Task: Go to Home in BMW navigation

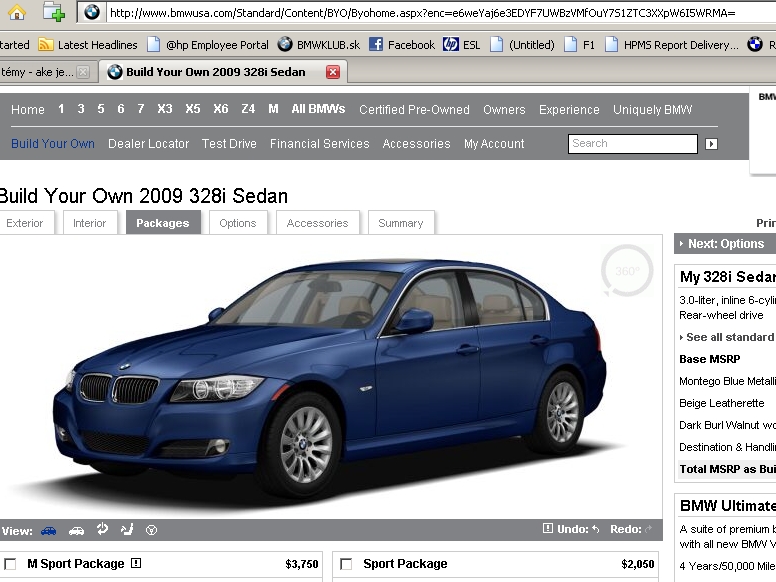Action: (28, 109)
